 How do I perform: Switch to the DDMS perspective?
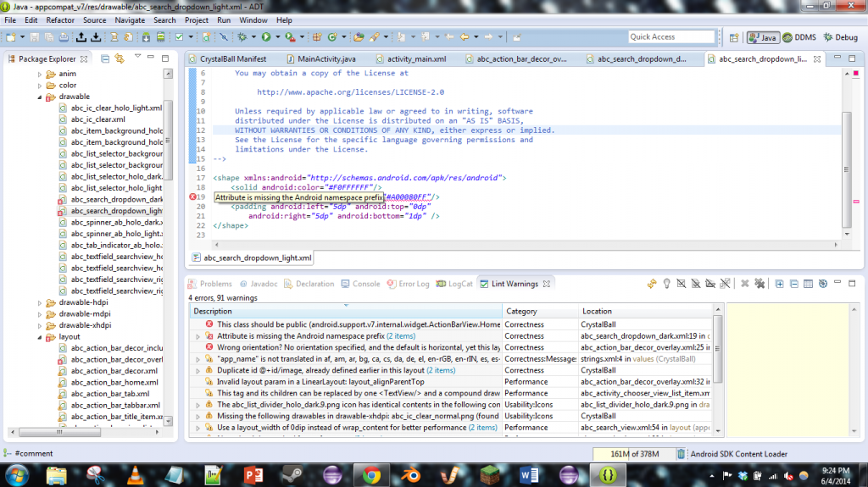coord(800,37)
